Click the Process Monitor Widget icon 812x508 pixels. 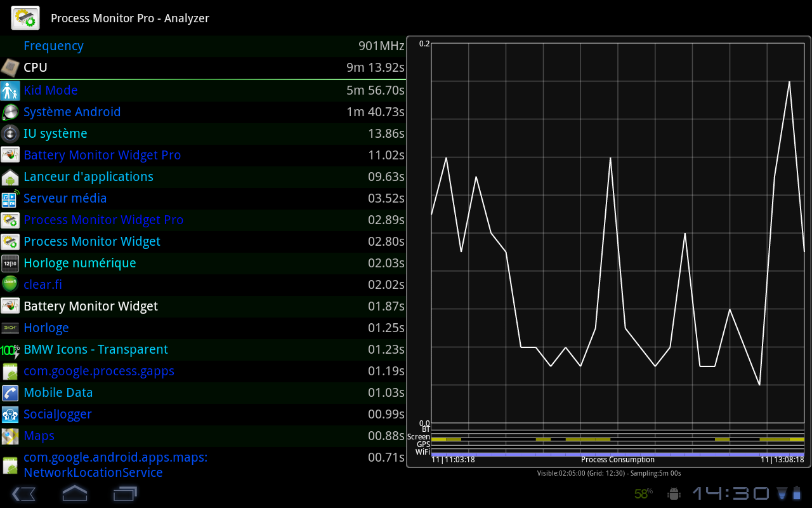pos(10,242)
